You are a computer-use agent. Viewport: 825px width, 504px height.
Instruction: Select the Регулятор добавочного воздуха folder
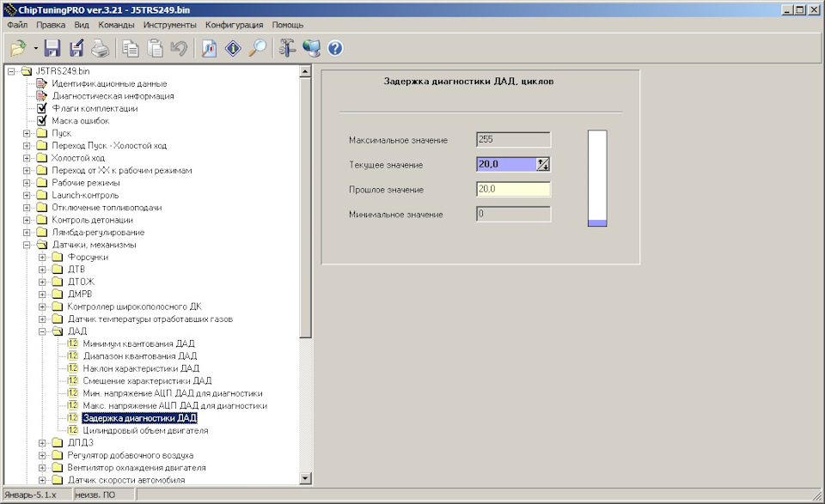(x=130, y=455)
